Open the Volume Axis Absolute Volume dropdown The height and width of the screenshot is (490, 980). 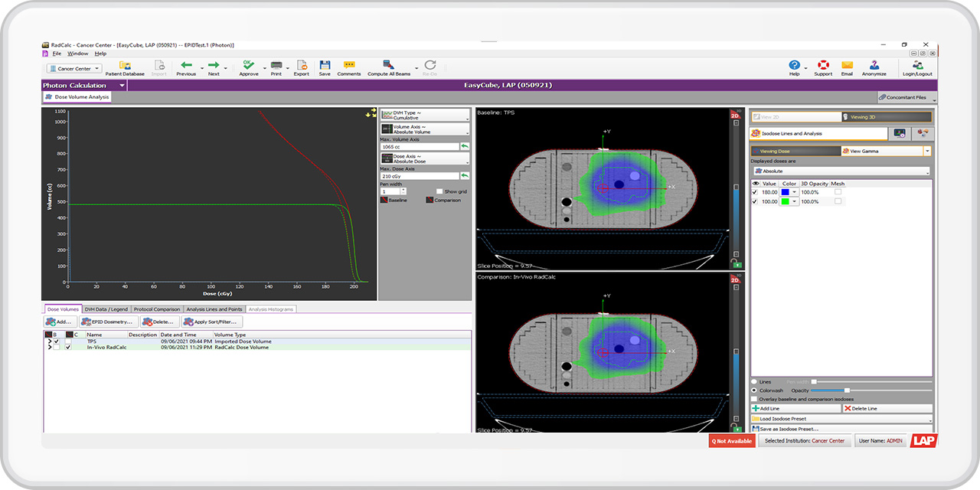pos(425,129)
